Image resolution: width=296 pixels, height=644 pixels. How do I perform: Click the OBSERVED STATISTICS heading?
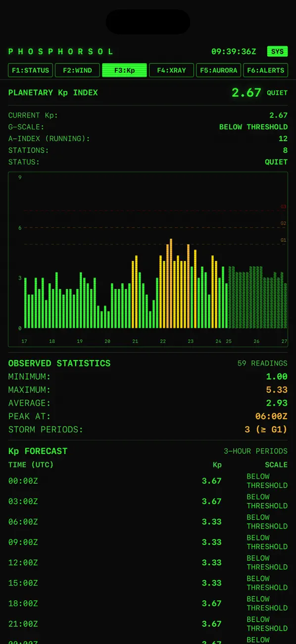point(59,363)
